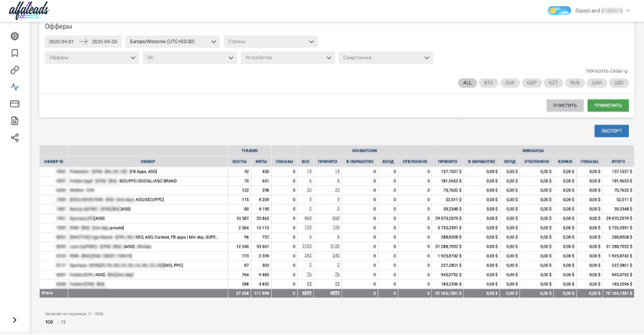Sort by ХОСТЫ column header

coord(239,162)
